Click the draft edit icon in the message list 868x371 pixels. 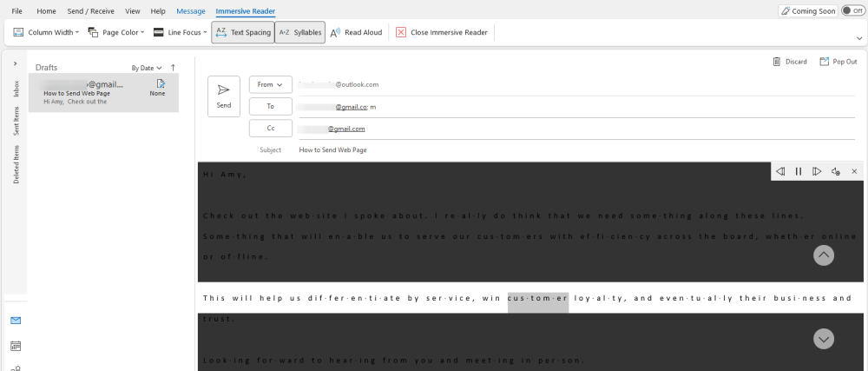coord(161,83)
